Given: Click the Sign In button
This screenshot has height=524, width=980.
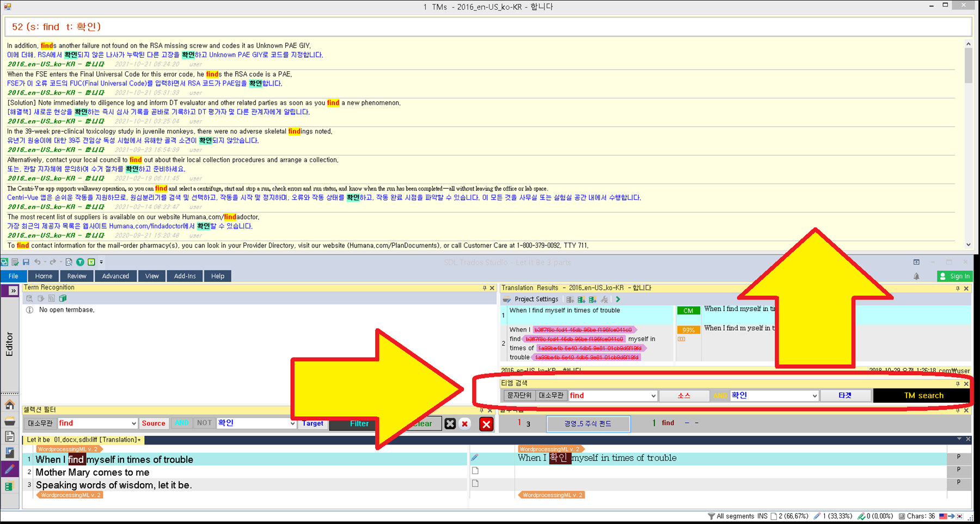Looking at the screenshot, I should 954,276.
